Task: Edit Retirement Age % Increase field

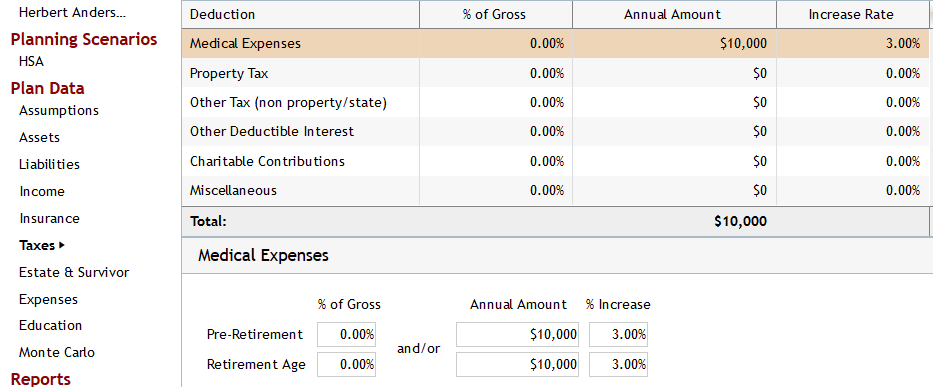Action: [618, 364]
